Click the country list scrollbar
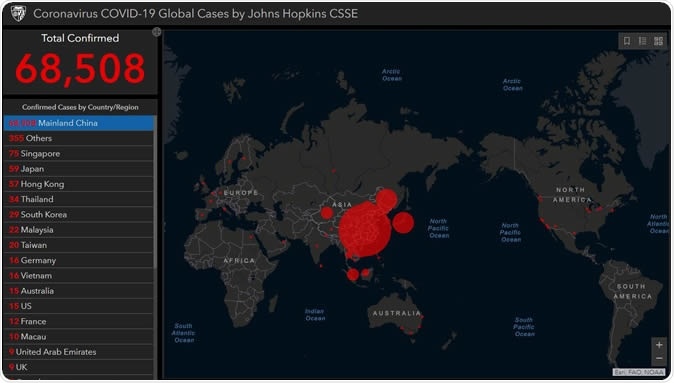674x383 pixels. (155, 193)
